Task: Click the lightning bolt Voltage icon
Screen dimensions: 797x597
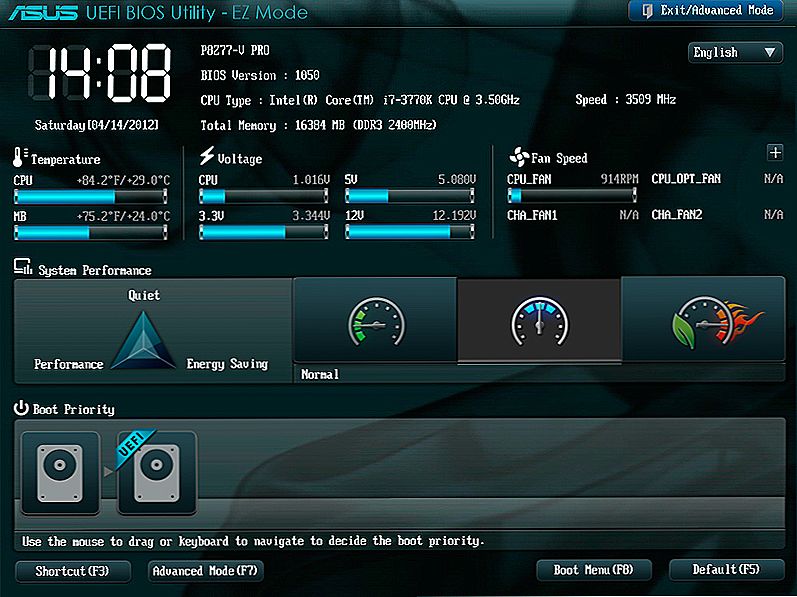Action: tap(206, 155)
